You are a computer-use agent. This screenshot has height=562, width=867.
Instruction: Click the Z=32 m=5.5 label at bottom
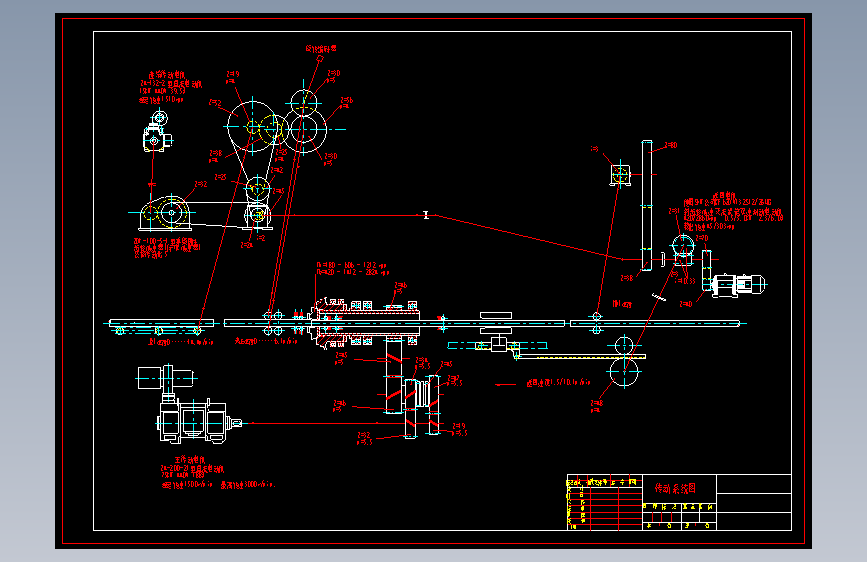pos(364,439)
